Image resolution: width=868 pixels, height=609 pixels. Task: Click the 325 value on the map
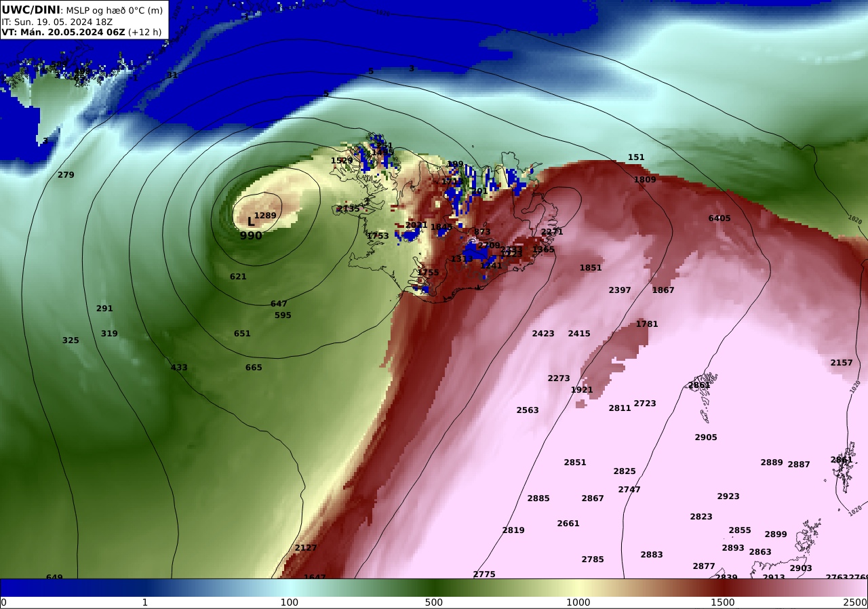click(x=71, y=340)
